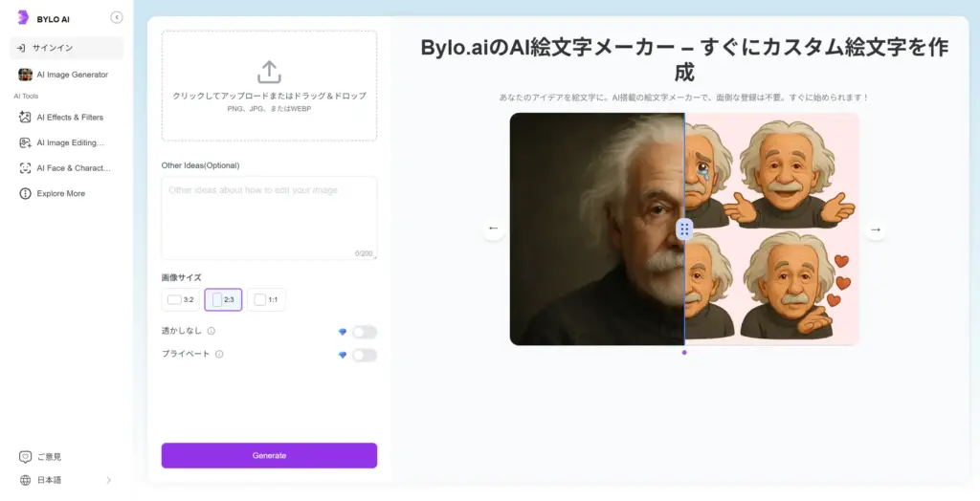The width and height of the screenshot is (980, 501).
Task: Select the 1:1 image size option
Action: click(266, 300)
